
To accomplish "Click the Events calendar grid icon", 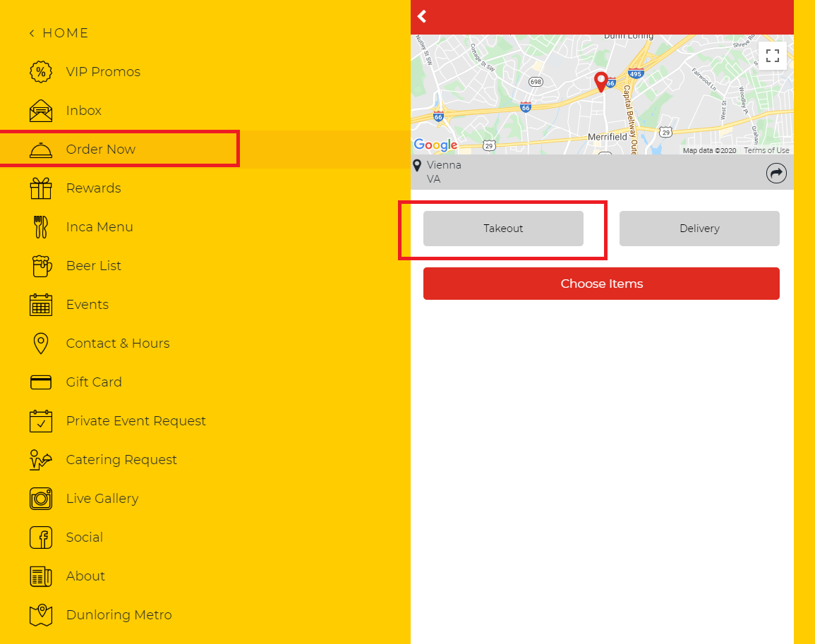I will pyautogui.click(x=40, y=305).
